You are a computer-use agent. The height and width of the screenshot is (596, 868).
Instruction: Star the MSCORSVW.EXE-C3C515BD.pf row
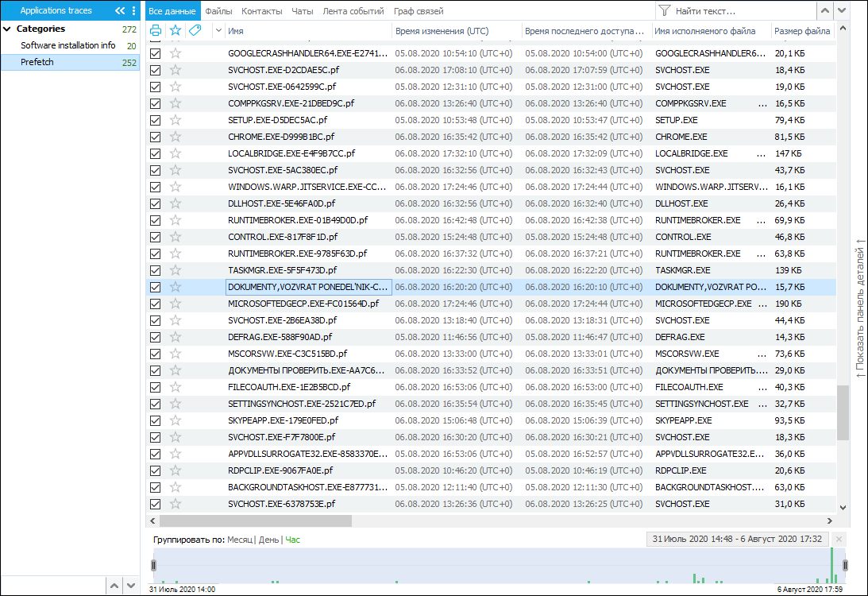tap(176, 354)
